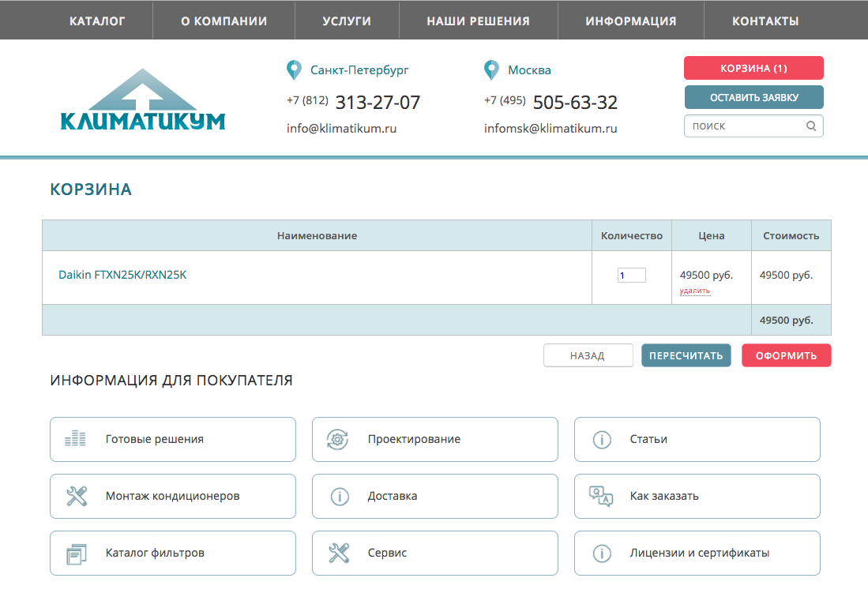Click the wrench icon beside Монтаж кондиционеров

(77, 497)
